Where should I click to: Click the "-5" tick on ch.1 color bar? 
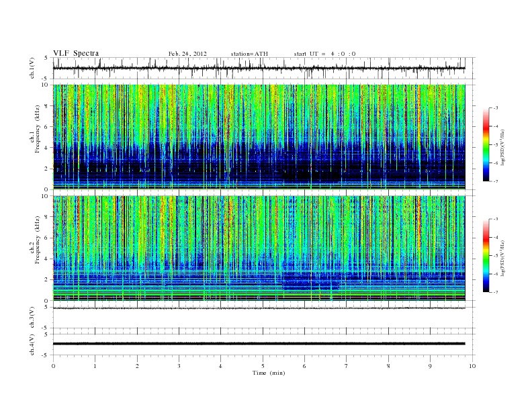(495, 145)
